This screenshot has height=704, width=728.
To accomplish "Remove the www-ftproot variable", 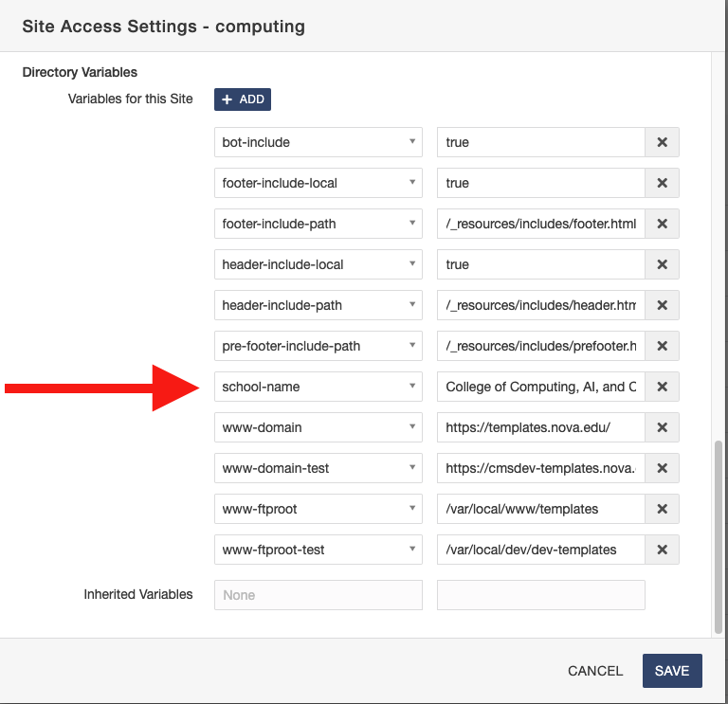I will (662, 509).
